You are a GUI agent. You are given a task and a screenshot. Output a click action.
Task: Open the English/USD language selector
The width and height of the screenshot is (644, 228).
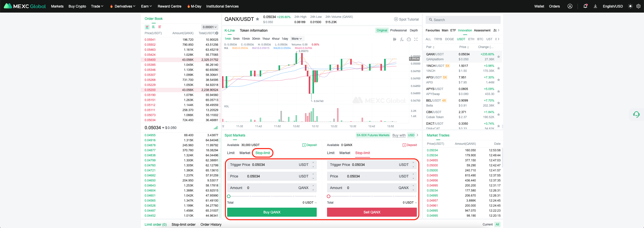point(613,6)
